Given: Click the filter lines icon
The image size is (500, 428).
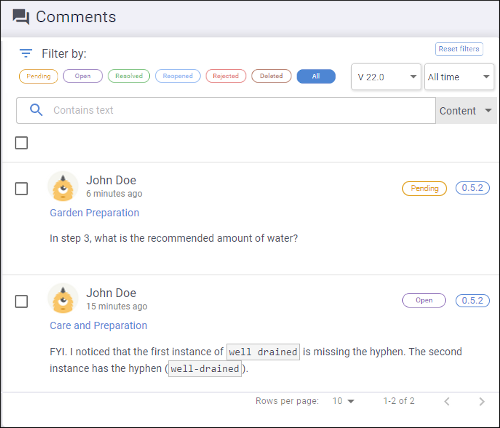Looking at the screenshot, I should (x=26, y=53).
